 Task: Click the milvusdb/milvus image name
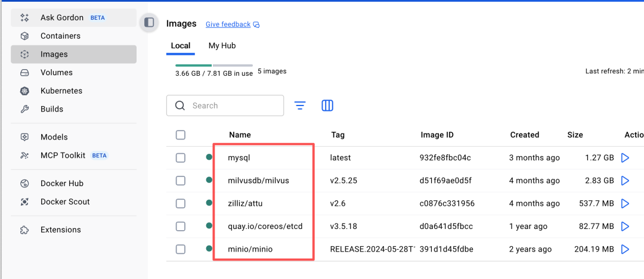click(258, 181)
